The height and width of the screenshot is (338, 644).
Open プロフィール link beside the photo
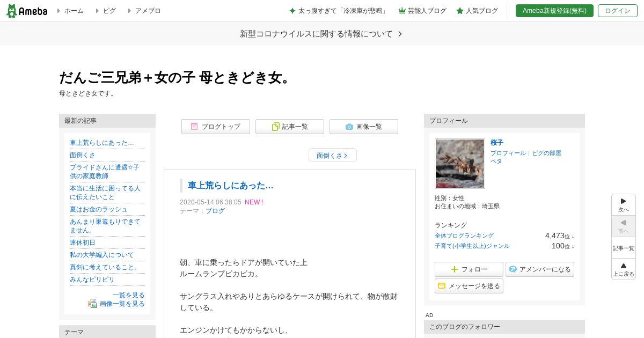[508, 153]
